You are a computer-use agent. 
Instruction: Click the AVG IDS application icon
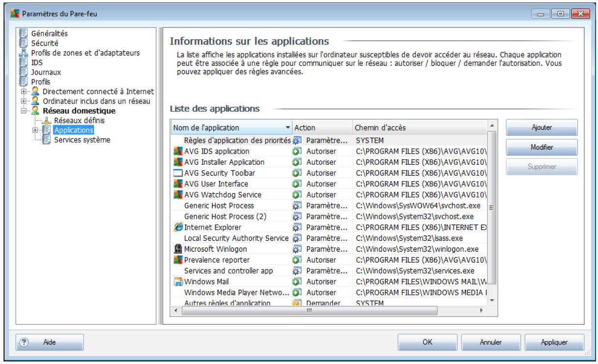click(178, 151)
